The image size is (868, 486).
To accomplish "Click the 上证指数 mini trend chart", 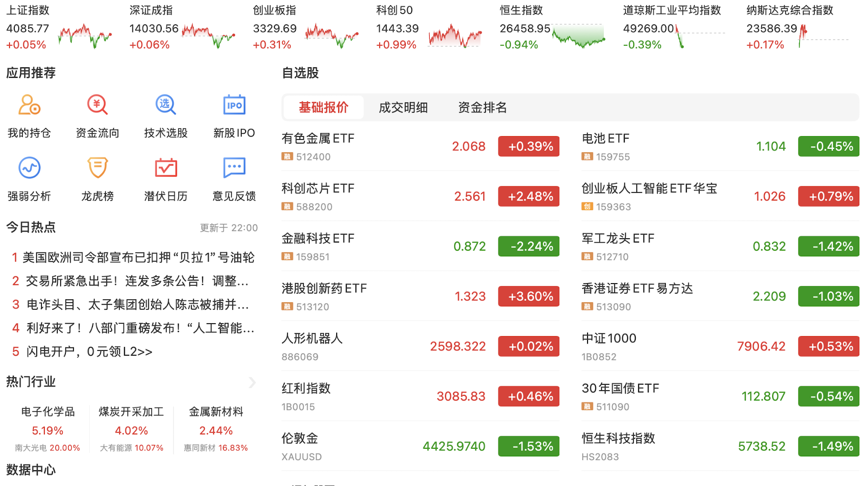I will 85,36.
